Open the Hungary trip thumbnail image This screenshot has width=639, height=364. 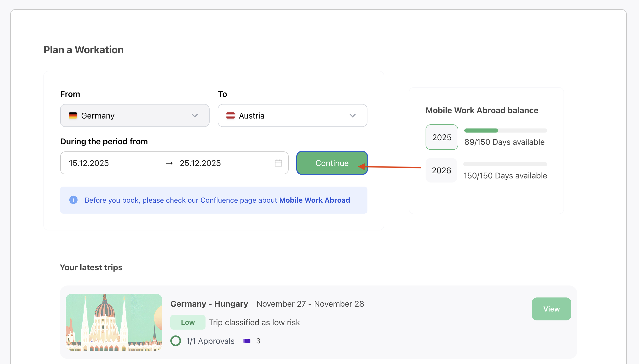(114, 322)
